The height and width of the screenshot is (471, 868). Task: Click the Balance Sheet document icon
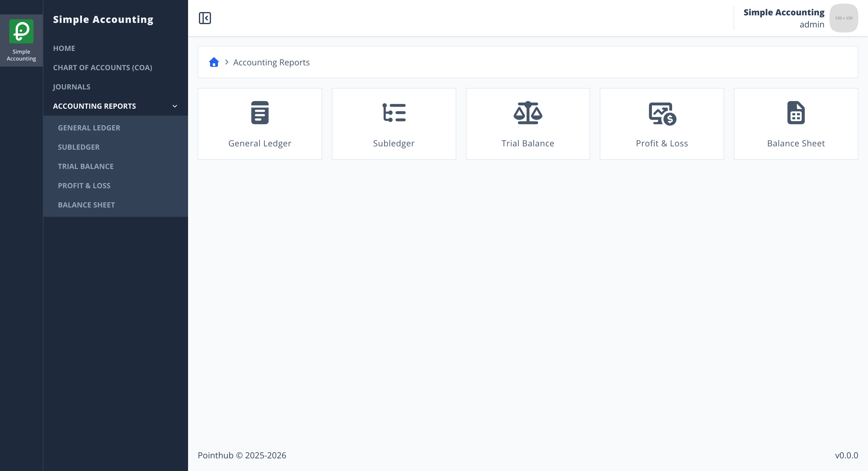coord(796,112)
